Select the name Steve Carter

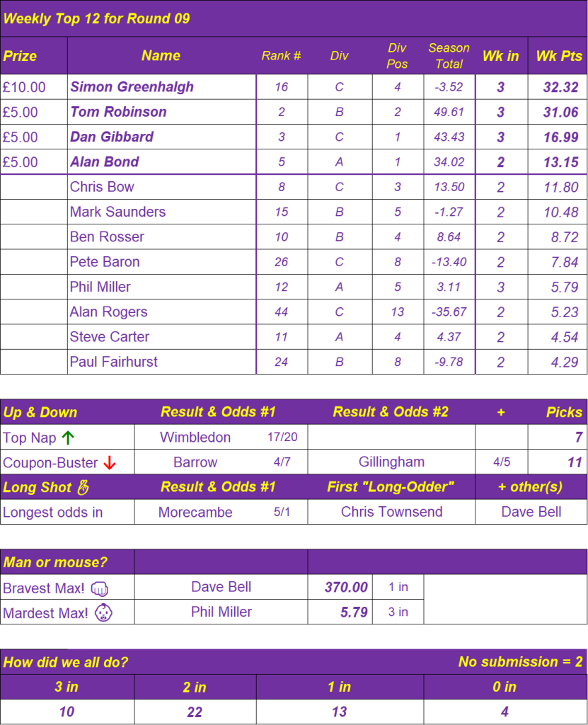click(x=110, y=336)
